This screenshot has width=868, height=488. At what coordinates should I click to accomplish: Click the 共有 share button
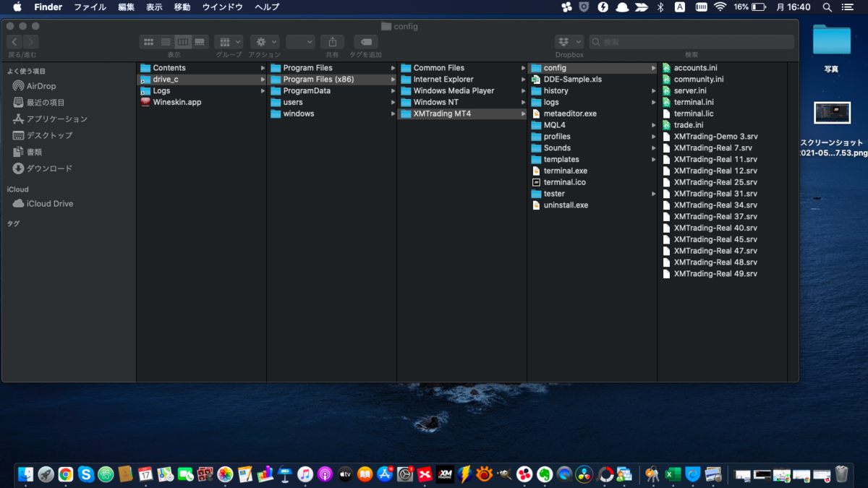(332, 41)
